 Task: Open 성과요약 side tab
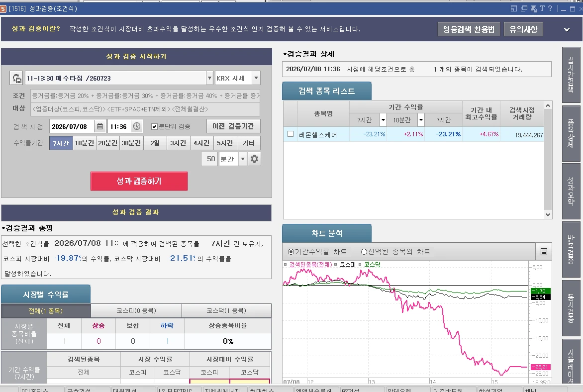(x=571, y=192)
